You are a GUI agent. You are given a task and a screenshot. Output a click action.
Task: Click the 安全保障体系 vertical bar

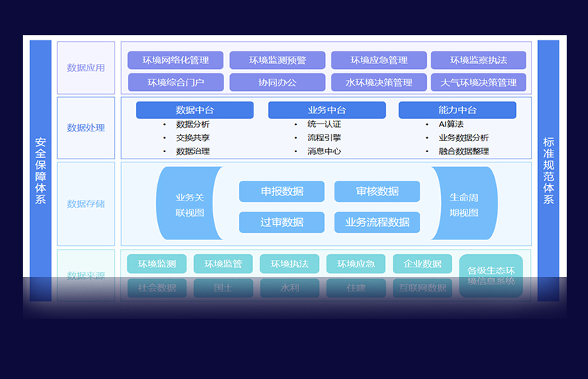[x=40, y=170]
